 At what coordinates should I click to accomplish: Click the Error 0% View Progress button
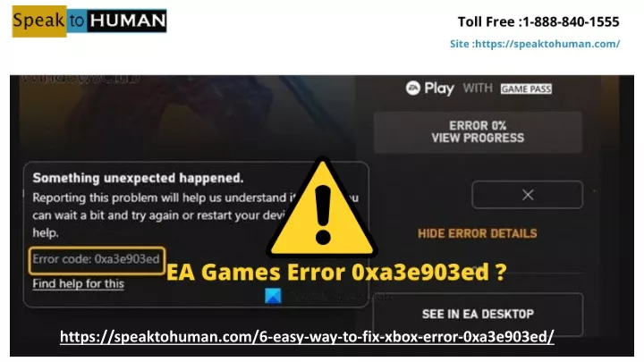(x=478, y=131)
